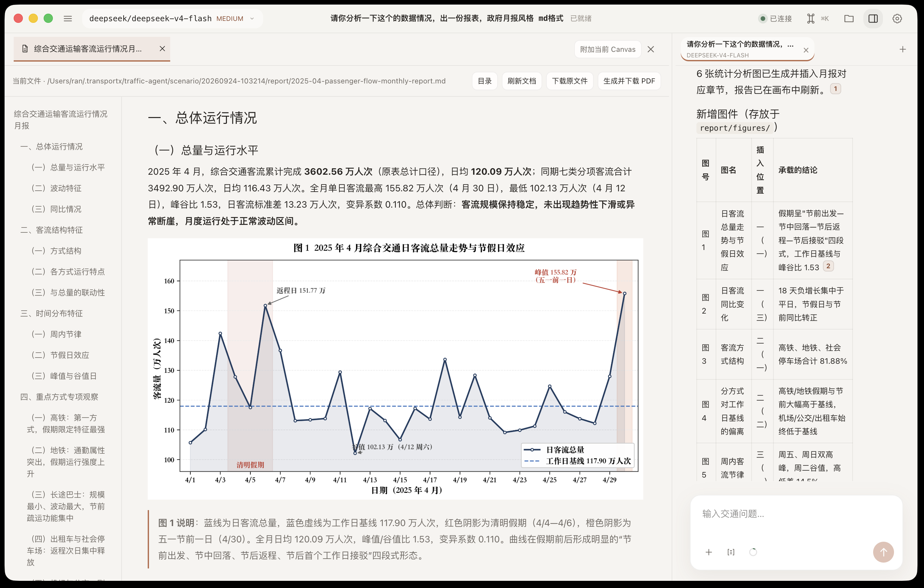Jump to 四、重点方式专项观察 outline entry
The width and height of the screenshot is (924, 588).
[x=59, y=397]
